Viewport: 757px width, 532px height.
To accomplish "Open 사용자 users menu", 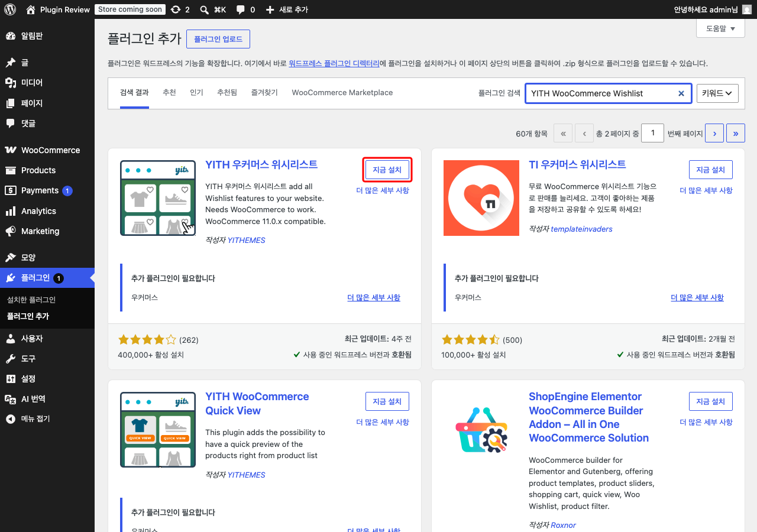I will click(47, 339).
